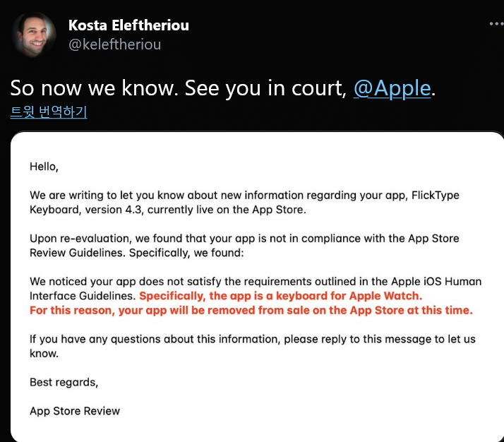Screen dimensions: 504x442
Task: Click the 트윗 번역하기 translate link
Action: [x=49, y=112]
